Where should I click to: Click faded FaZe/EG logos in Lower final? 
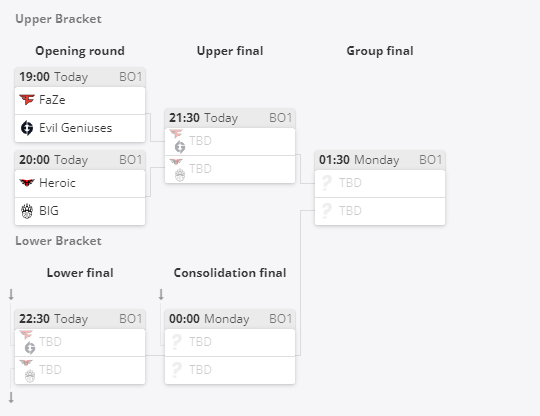(28, 342)
